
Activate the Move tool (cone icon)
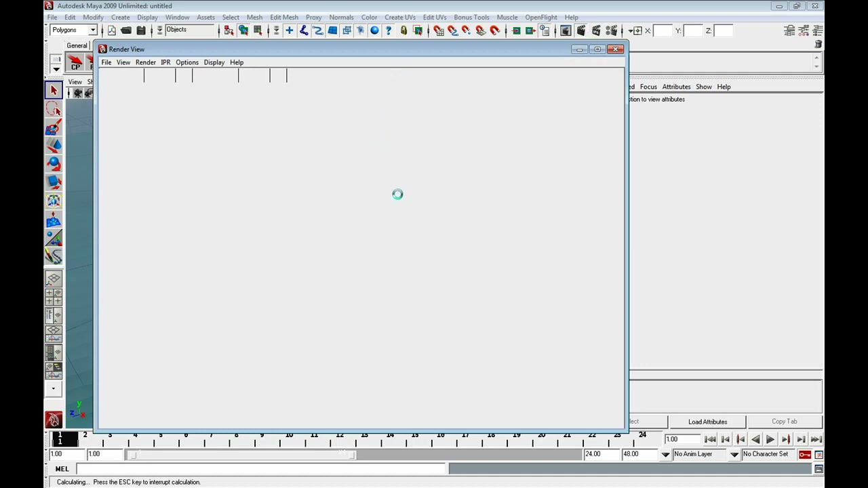coord(54,145)
